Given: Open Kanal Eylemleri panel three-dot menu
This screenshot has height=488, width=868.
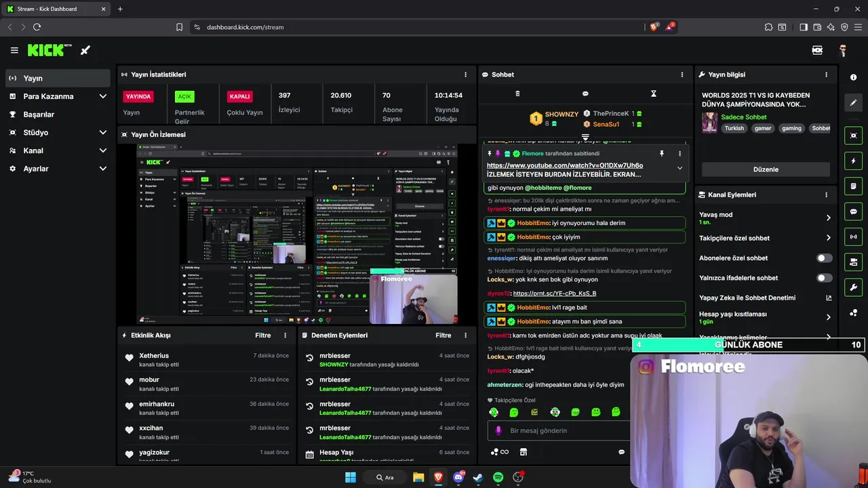Looking at the screenshot, I should pos(826,195).
